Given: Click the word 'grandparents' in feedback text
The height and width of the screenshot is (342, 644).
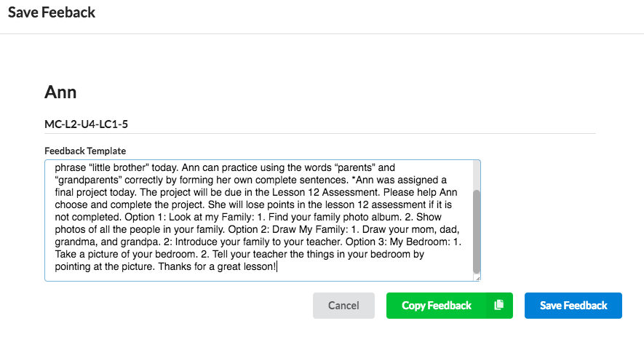Looking at the screenshot, I should click(89, 180).
